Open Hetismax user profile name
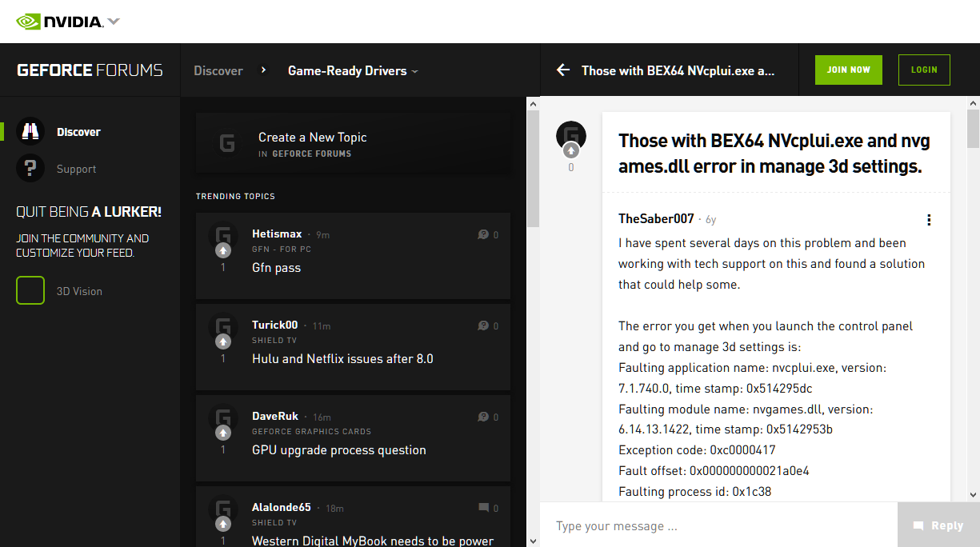Image resolution: width=980 pixels, height=547 pixels. pyautogui.click(x=277, y=234)
